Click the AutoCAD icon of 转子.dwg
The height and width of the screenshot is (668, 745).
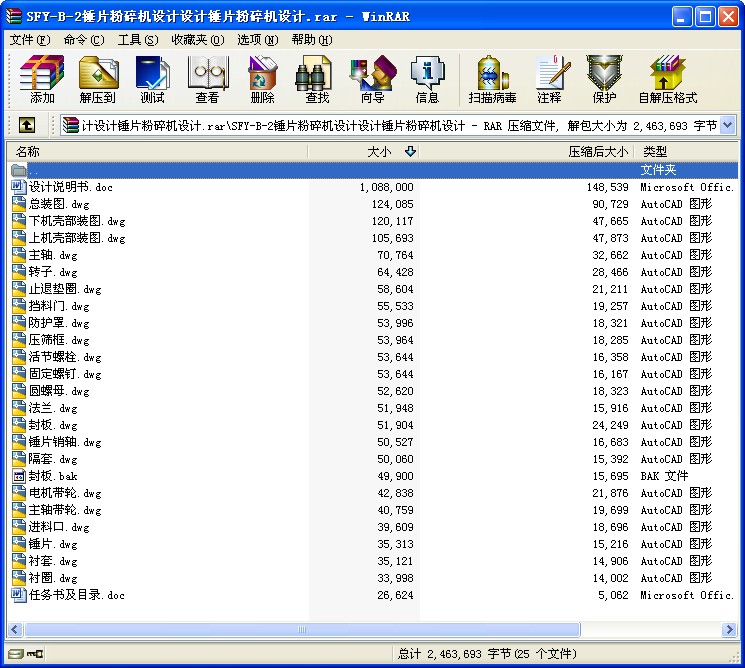18,272
